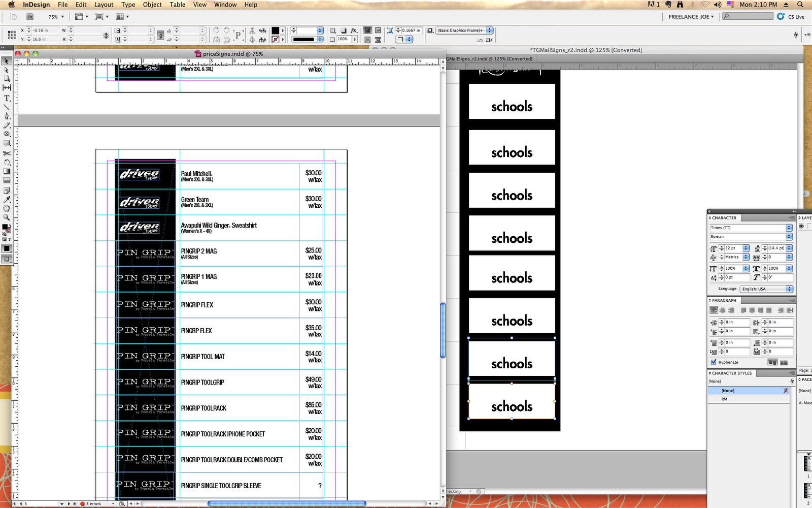Select the Pencil tool
The width and height of the screenshot is (812, 508).
(x=7, y=125)
